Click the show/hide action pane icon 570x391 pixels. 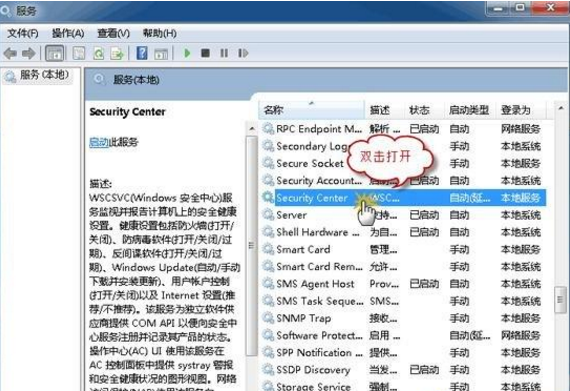point(161,54)
